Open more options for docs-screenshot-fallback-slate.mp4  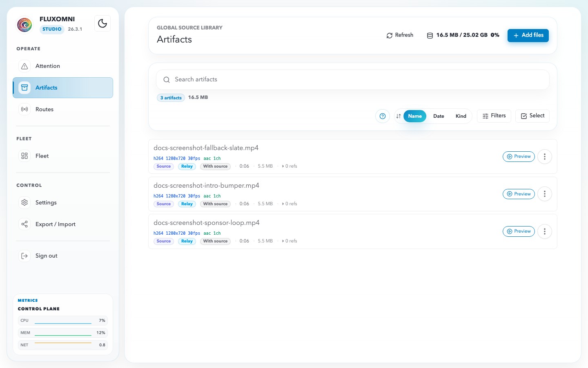(x=545, y=157)
